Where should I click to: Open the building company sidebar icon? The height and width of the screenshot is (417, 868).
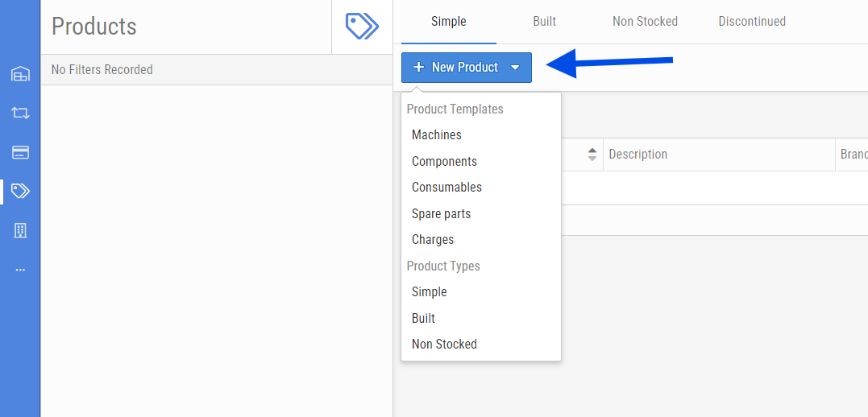point(20,230)
